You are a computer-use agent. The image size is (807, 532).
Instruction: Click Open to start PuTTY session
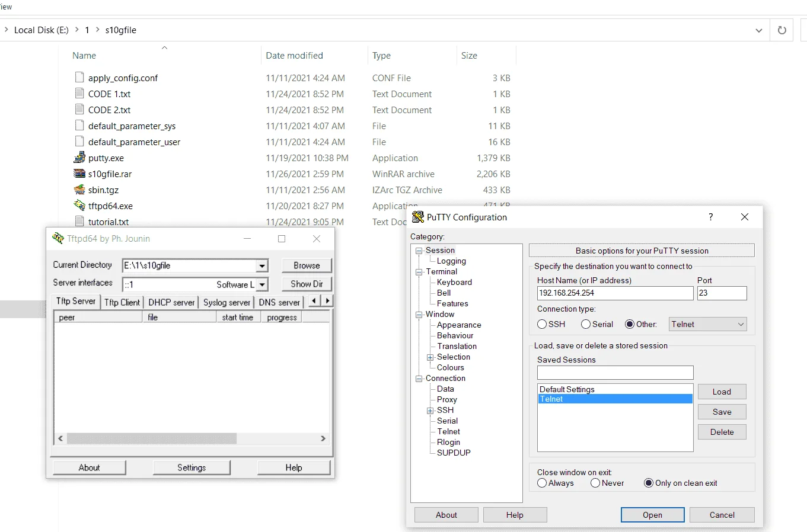pyautogui.click(x=652, y=515)
